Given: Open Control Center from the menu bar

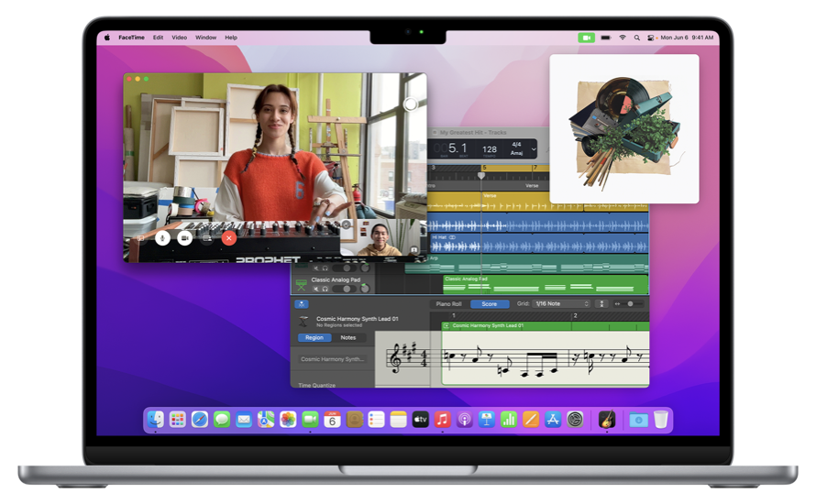Looking at the screenshot, I should pyautogui.click(x=651, y=38).
